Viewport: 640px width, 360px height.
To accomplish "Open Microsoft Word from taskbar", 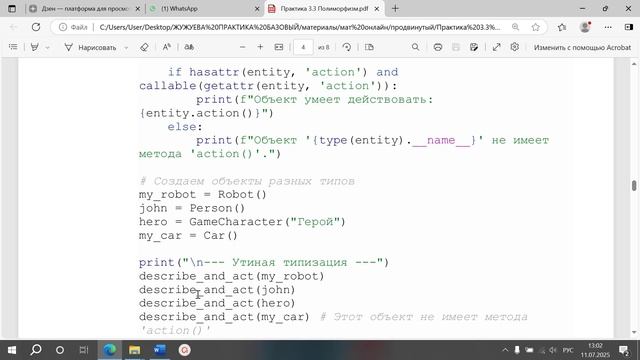I will [160, 350].
